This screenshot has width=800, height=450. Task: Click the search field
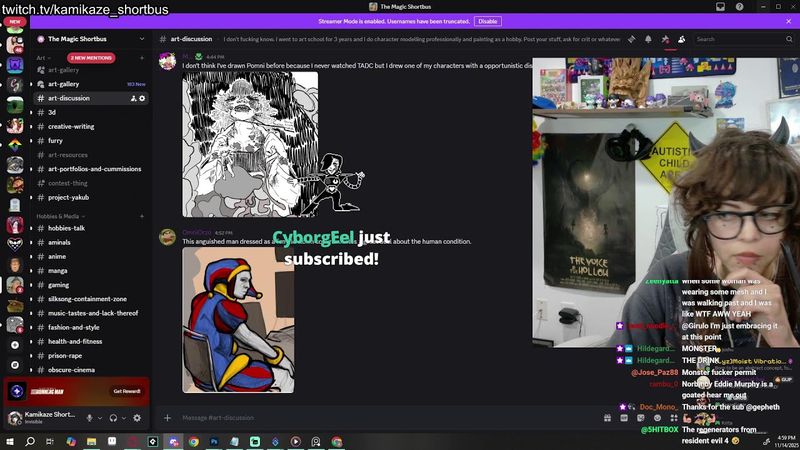tap(740, 39)
